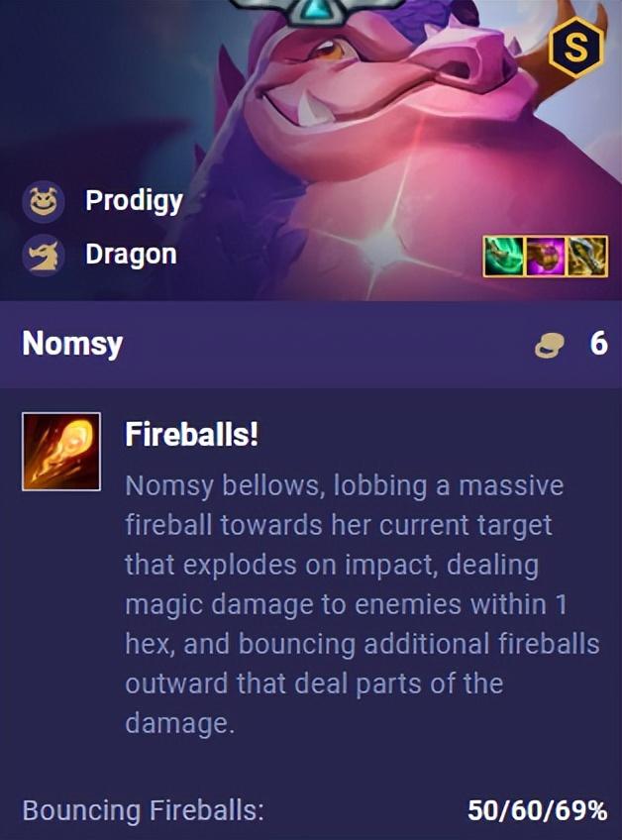
Task: Click Nomsy's orange eye in portrait
Action: click(x=329, y=50)
